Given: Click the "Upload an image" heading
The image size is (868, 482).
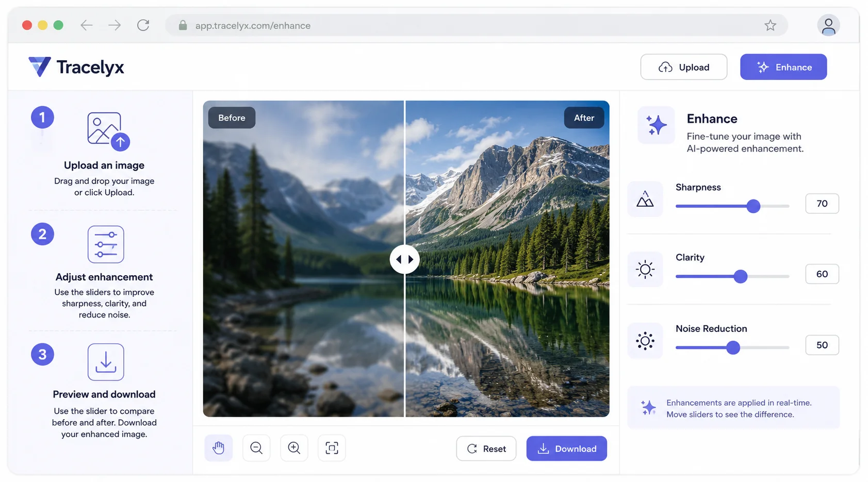Looking at the screenshot, I should [x=104, y=165].
